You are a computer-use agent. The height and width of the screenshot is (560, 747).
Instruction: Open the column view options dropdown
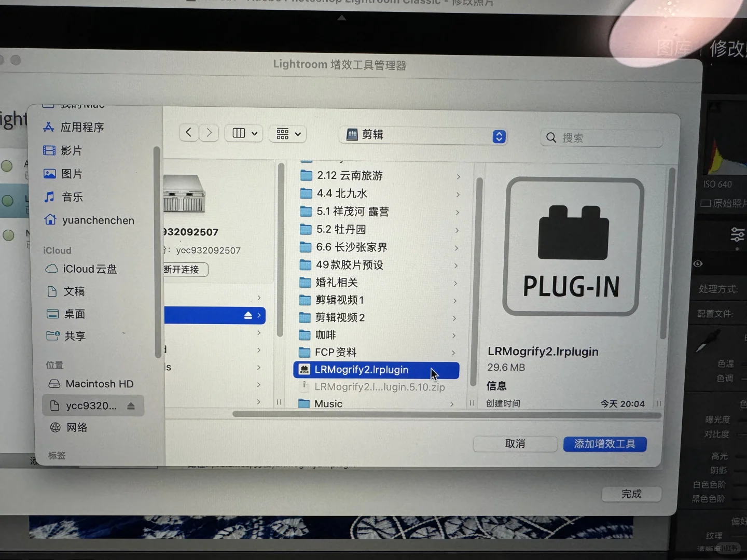(x=244, y=133)
